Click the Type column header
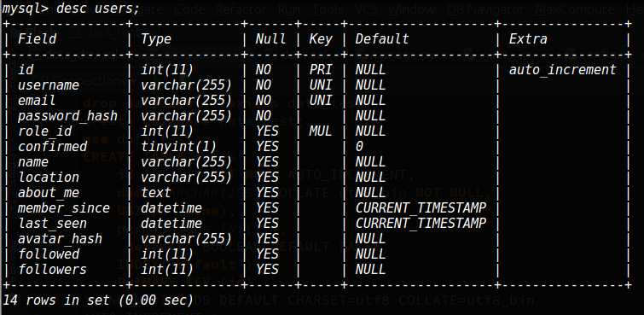The height and width of the screenshot is (315, 644). [155, 39]
